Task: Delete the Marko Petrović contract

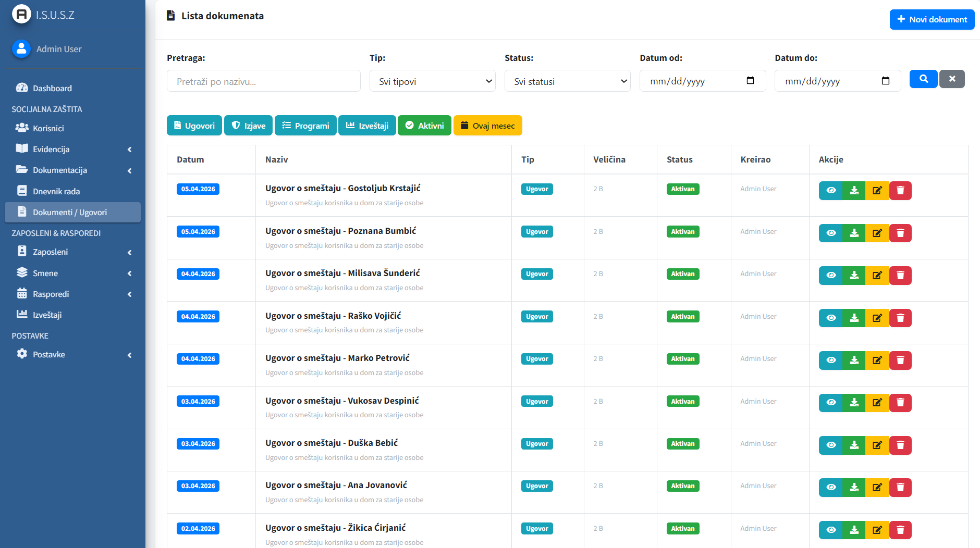Action: (900, 360)
